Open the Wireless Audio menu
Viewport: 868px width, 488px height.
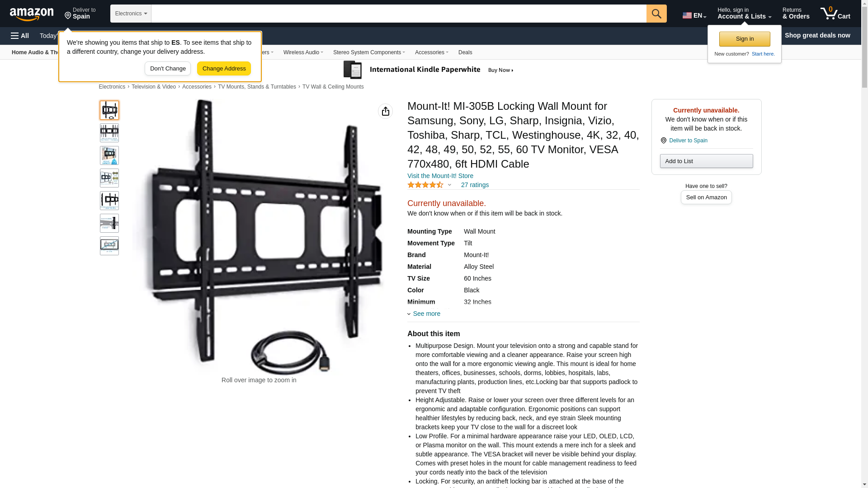point(303,52)
